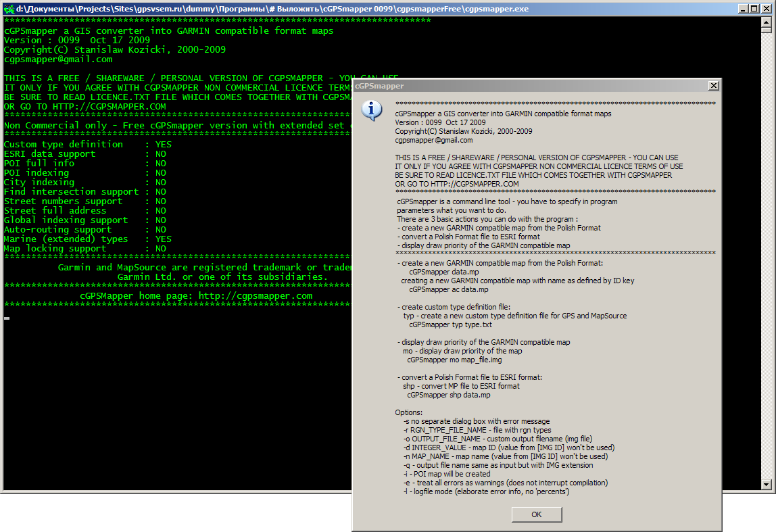
Task: Click 'shp - convert MP file to ESRI format' line
Action: [461, 386]
